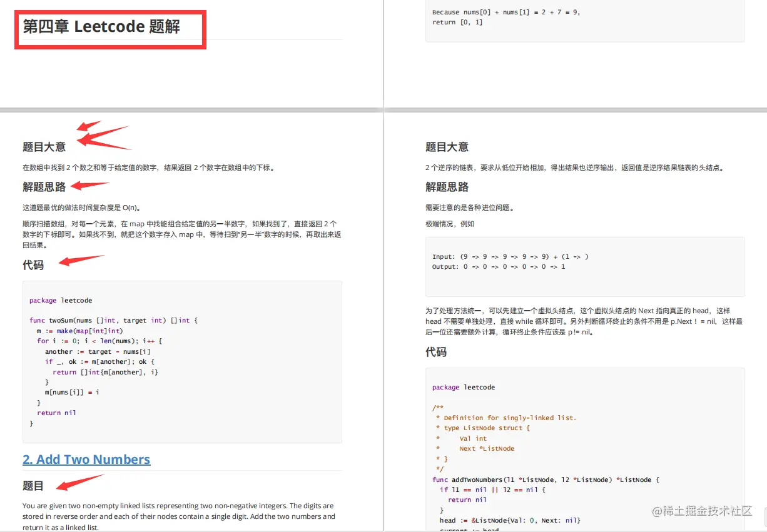Viewport: 767px width, 532px height.
Task: Select the 'func addTwoNumbers(l1 *ListNode, l2 *ListNode)' line
Action: pyautogui.click(x=546, y=479)
